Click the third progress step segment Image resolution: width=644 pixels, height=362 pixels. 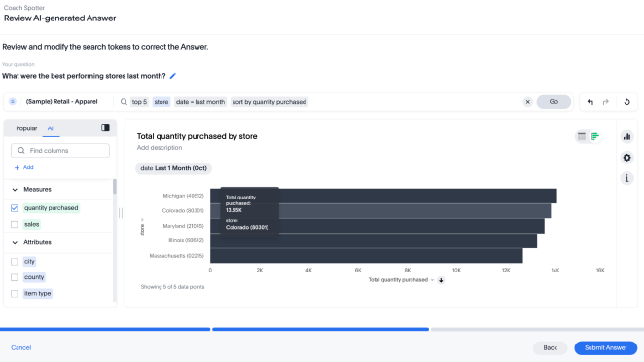537,329
